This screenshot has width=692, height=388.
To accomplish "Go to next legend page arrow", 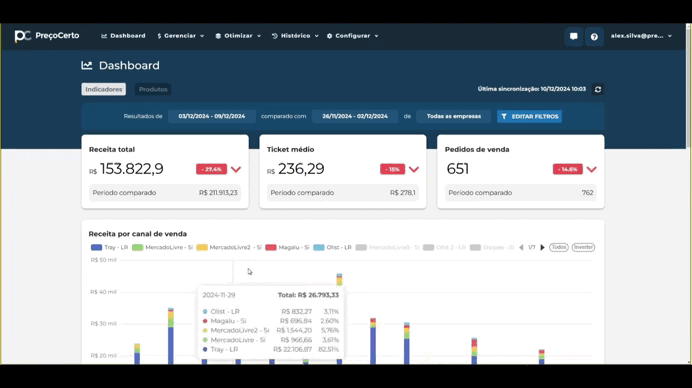I will pyautogui.click(x=542, y=247).
